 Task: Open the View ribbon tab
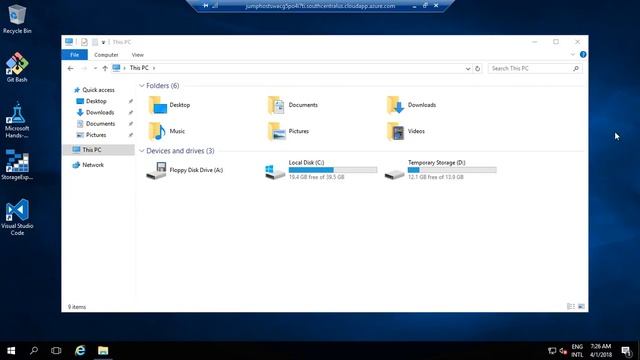(138, 55)
